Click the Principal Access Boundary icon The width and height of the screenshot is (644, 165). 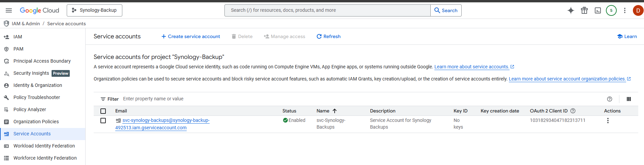pos(6,61)
